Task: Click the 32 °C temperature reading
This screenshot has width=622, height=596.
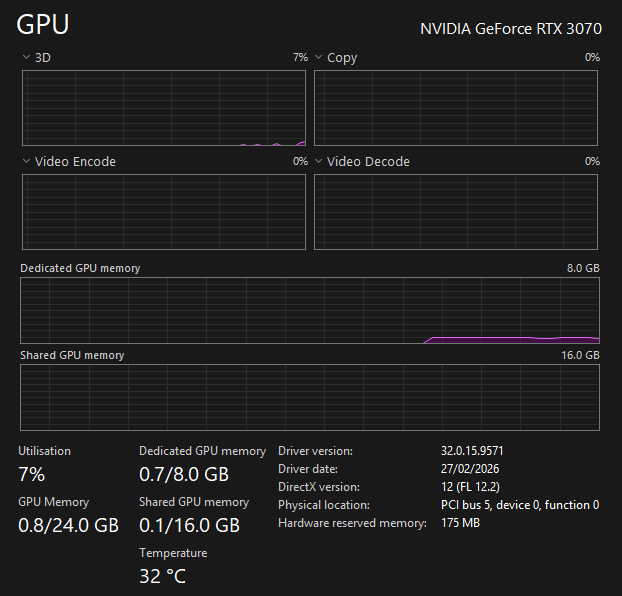Action: (x=162, y=576)
